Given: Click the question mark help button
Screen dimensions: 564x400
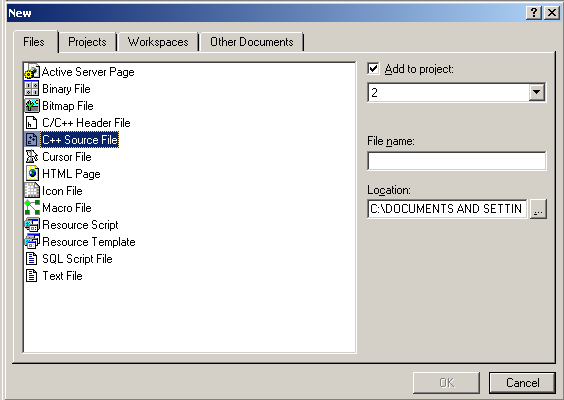Looking at the screenshot, I should tap(534, 13).
